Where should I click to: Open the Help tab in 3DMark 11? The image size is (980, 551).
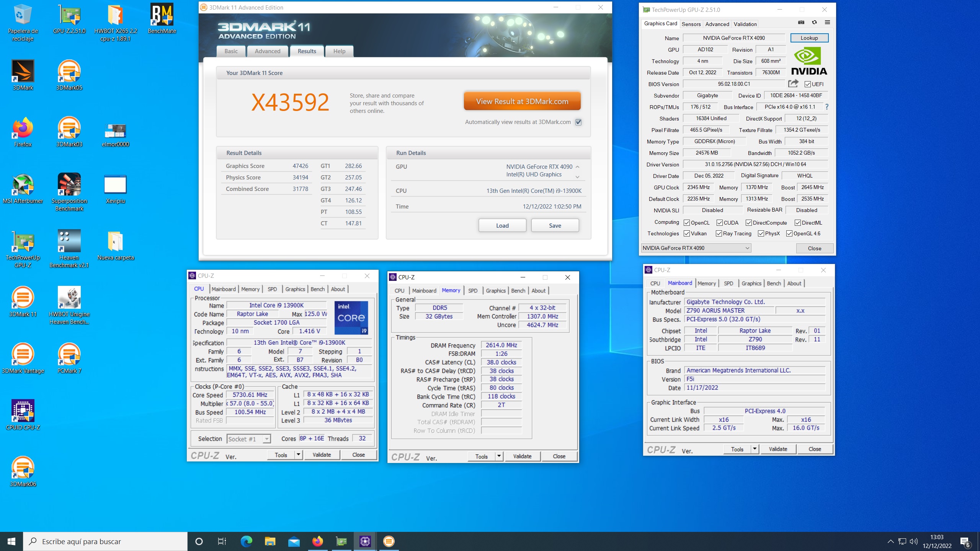(x=339, y=51)
